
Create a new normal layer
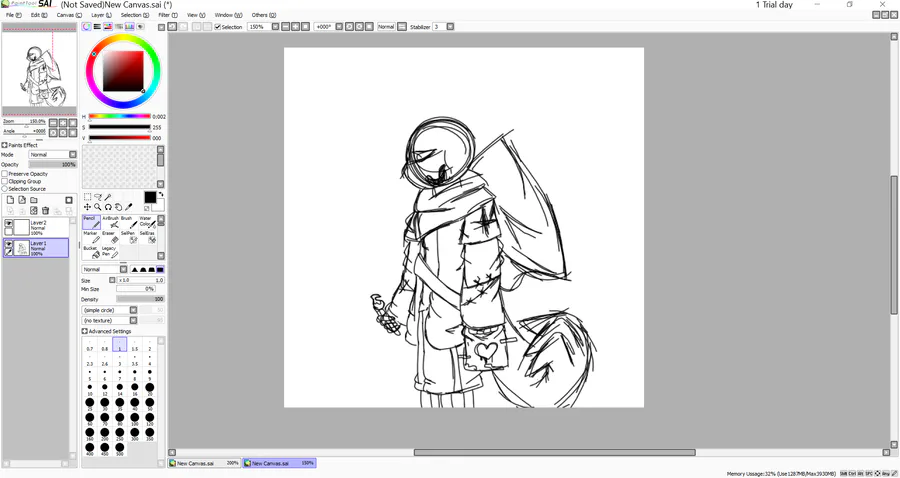[x=10, y=200]
